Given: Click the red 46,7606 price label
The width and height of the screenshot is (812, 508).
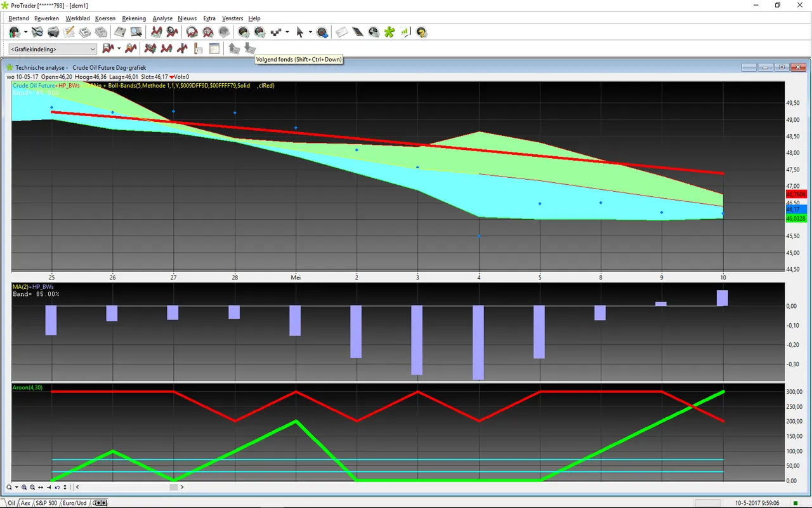Looking at the screenshot, I should pos(796,194).
